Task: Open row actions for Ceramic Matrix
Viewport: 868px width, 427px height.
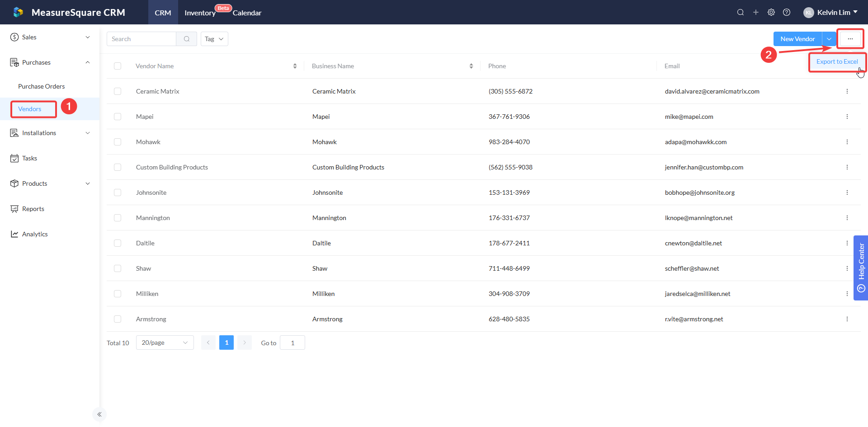Action: pos(847,91)
